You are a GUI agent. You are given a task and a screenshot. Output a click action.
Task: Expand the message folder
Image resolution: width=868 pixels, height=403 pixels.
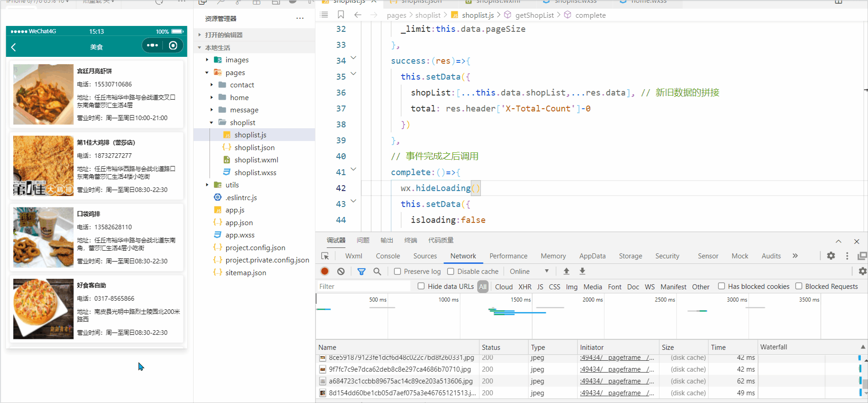tap(211, 110)
